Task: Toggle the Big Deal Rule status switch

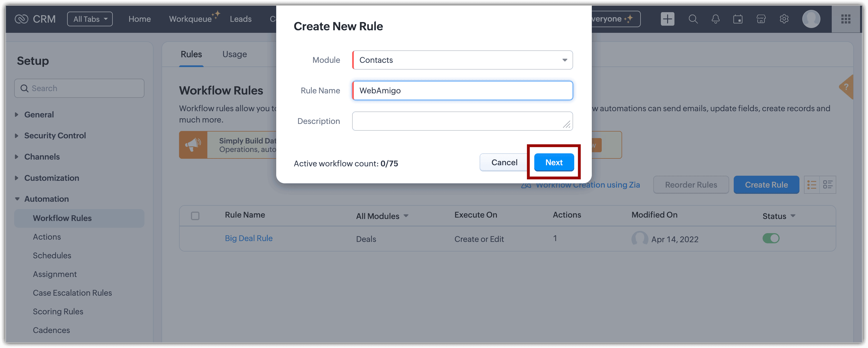Action: click(771, 238)
